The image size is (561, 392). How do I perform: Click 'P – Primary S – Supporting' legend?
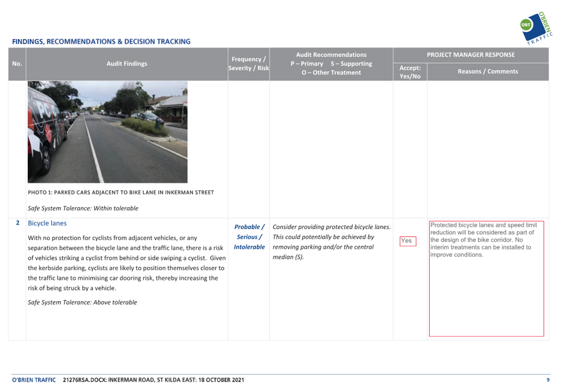(x=331, y=64)
